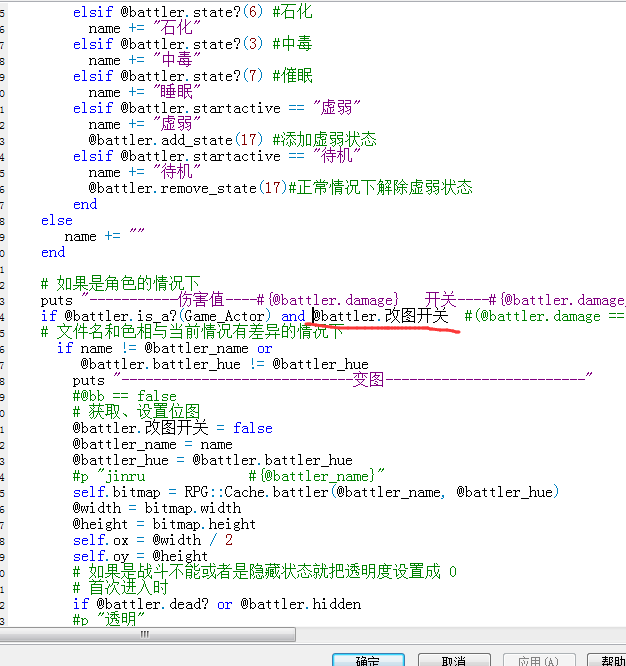Click 'self.bitmap = RPG::Cache.battler' line
626x666 pixels.
[x=316, y=492]
